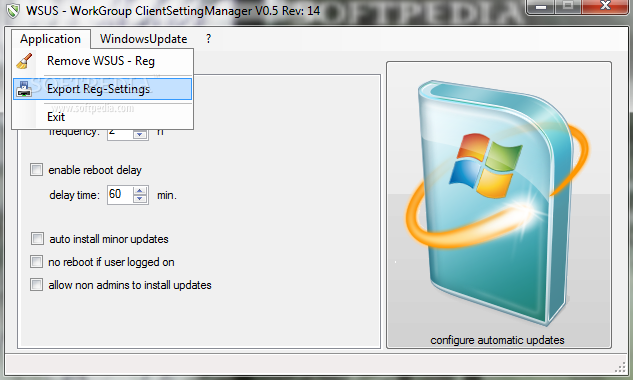Viewport: 633px width, 380px height.
Task: Toggle allow non admins to install updates
Action: 36,285
